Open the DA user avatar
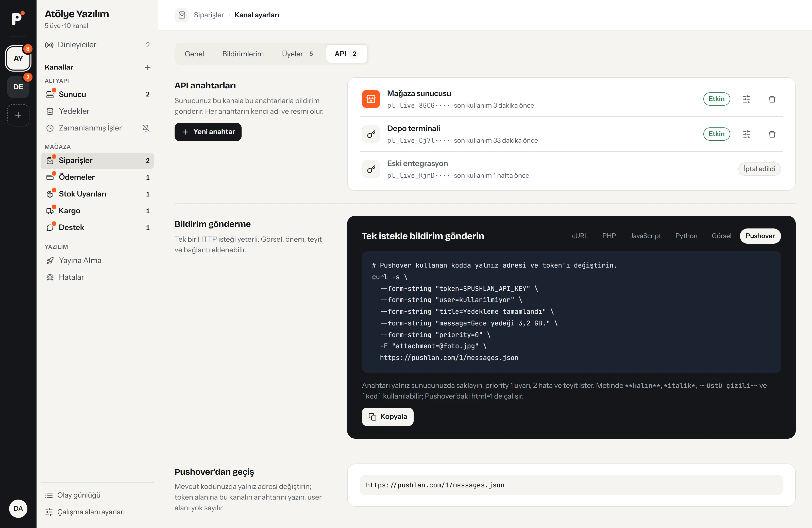 tap(18, 508)
